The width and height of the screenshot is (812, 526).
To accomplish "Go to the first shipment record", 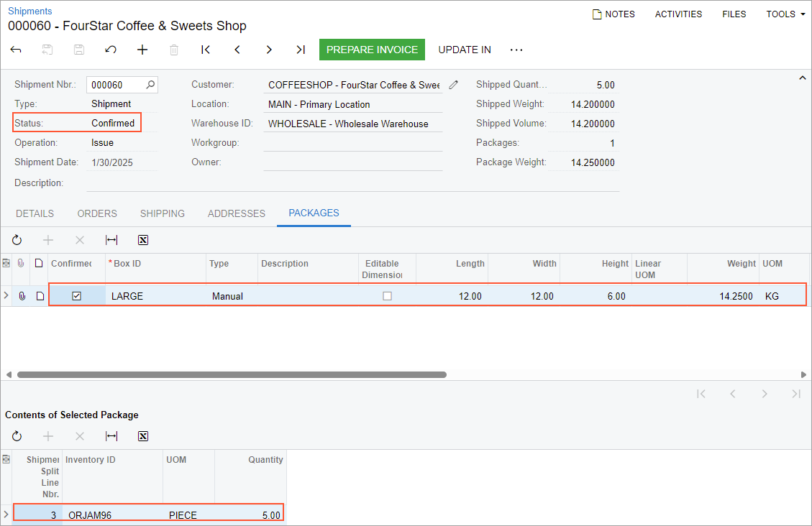I will pyautogui.click(x=206, y=50).
